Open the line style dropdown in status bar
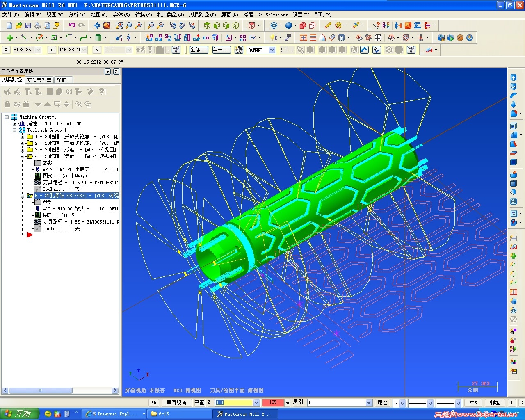The image size is (525, 420). [x=430, y=403]
